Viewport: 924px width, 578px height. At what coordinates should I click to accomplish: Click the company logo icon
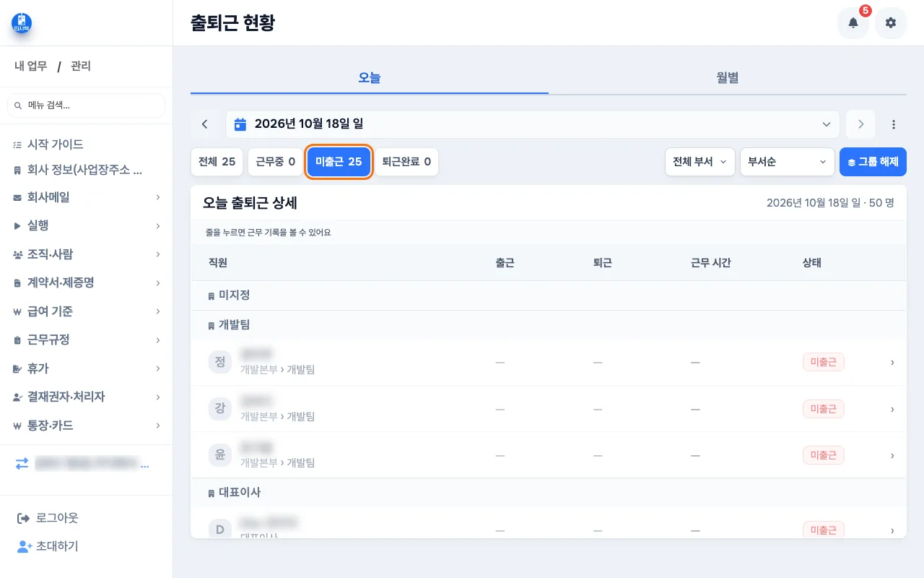coord(22,23)
